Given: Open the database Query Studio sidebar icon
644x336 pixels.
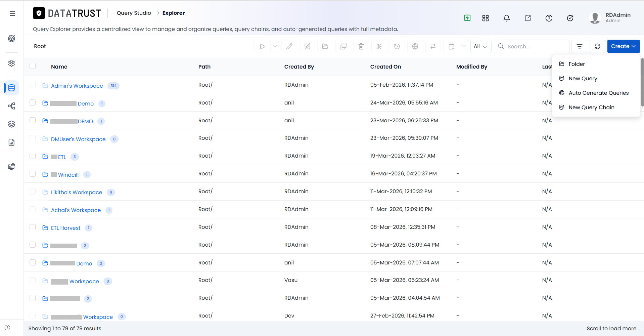Looking at the screenshot, I should tap(12, 88).
